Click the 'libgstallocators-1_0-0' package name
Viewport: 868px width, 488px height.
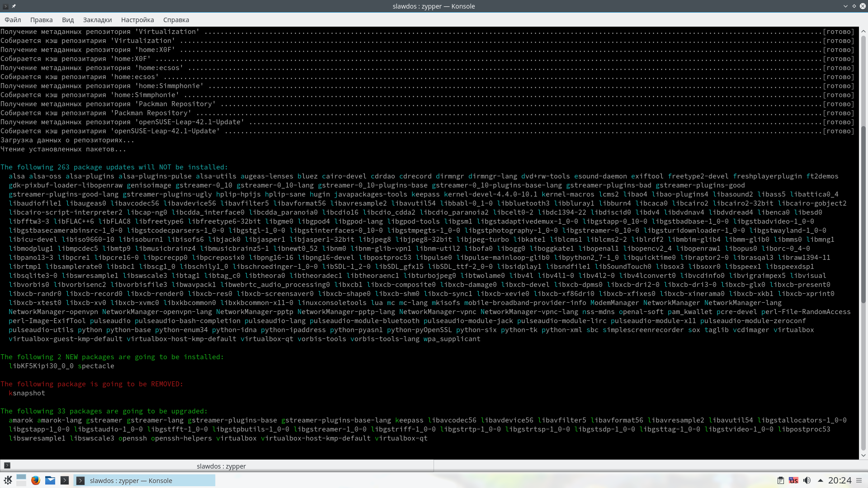pos(802,420)
